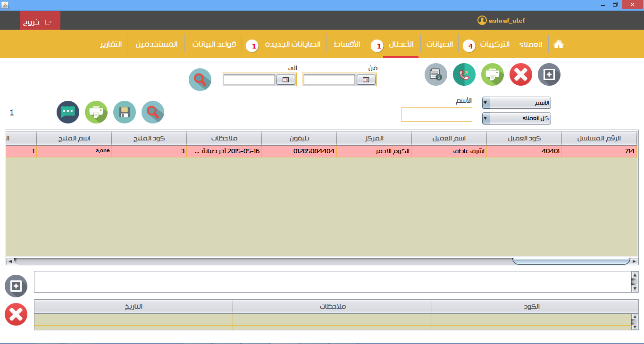Click the كود العميل column header
Viewport: 644px width, 344px height.
[524, 138]
